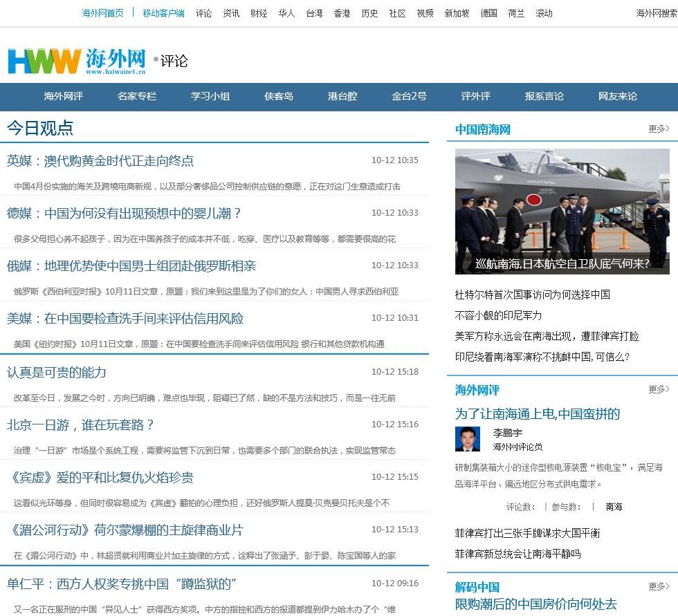Open 为了让南海通上电,中国蛮拼的
The height and width of the screenshot is (616, 678).
[x=538, y=414]
